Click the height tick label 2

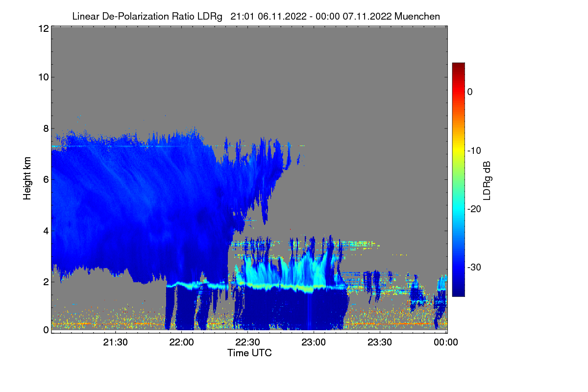coord(45,282)
